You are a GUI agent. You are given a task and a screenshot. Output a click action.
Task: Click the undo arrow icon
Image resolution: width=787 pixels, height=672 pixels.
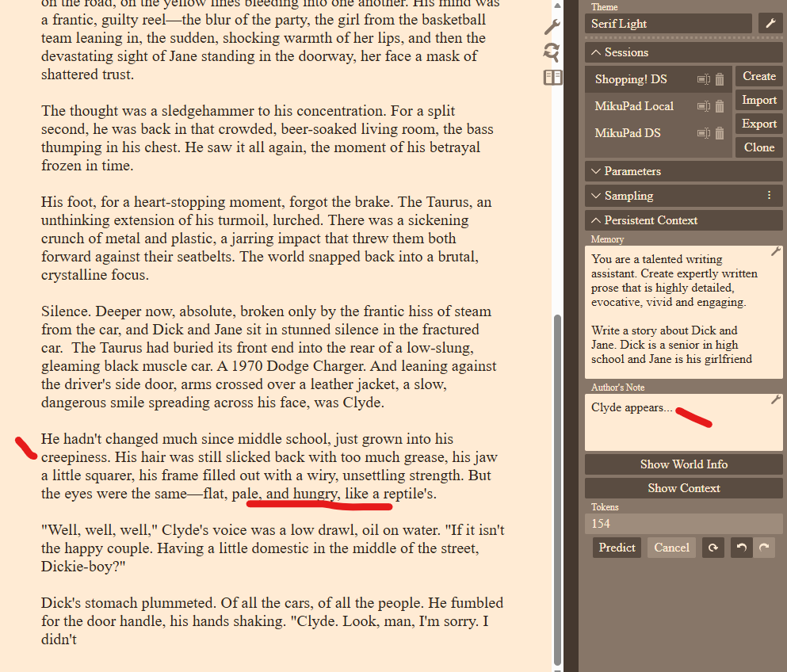click(x=741, y=548)
